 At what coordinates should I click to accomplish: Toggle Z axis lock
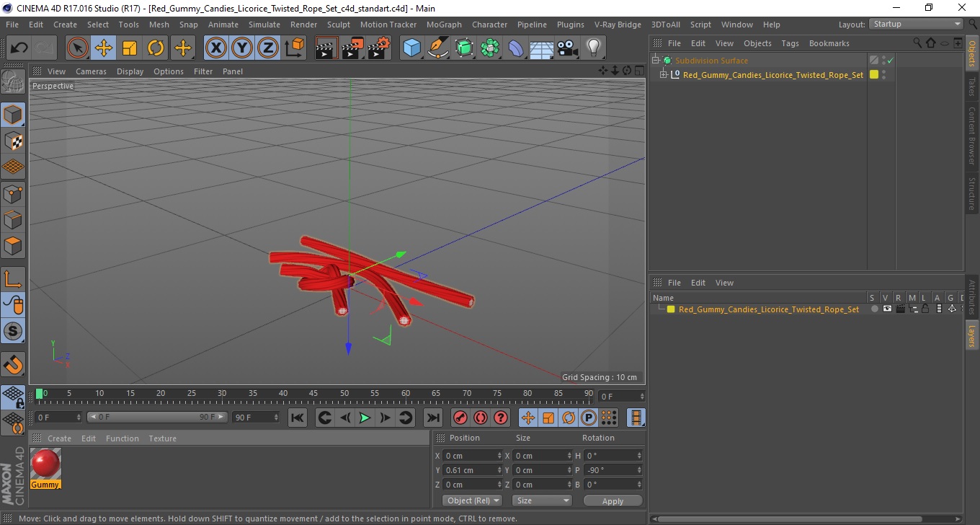[x=268, y=48]
